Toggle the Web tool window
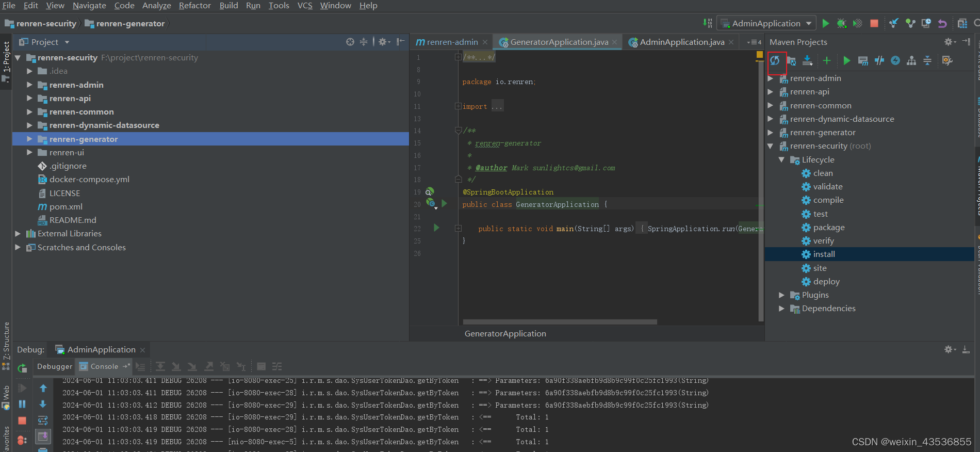Image resolution: width=980 pixels, height=452 pixels. point(6,397)
